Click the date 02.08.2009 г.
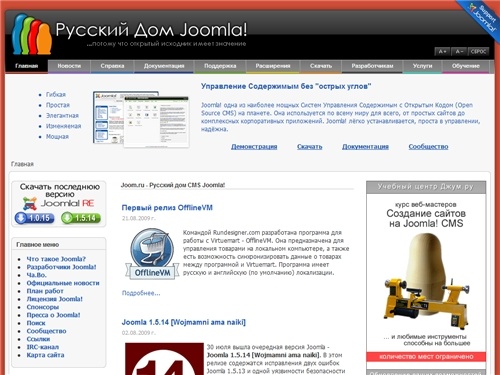This screenshot has width=500, height=375. pyautogui.click(x=139, y=333)
